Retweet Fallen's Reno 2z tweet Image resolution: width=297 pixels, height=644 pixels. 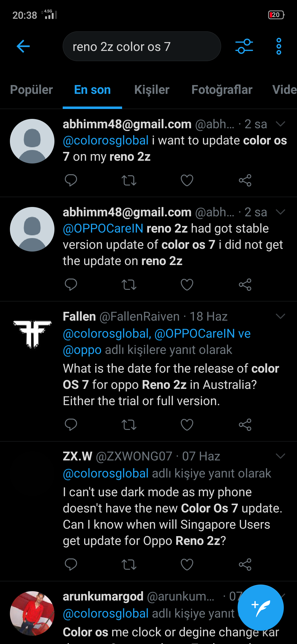pos(129,425)
